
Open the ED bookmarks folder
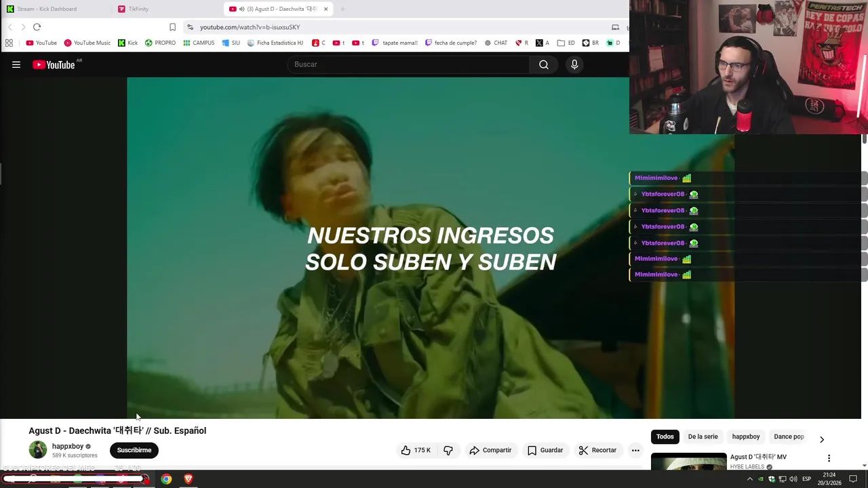pyautogui.click(x=566, y=43)
